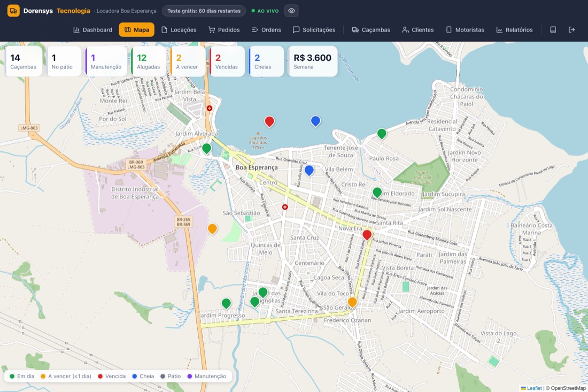588x392 pixels.
Task: Click the book manual icon
Action: tap(553, 29)
